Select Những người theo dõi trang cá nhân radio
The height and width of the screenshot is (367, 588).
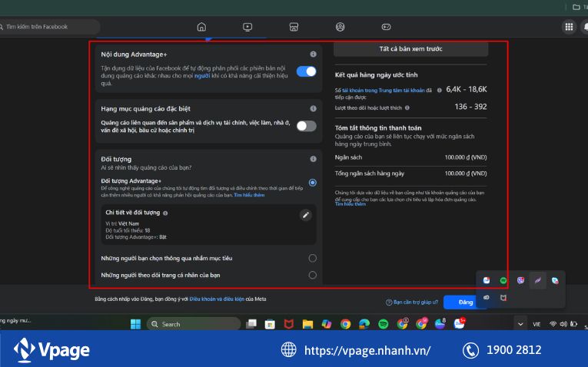click(x=312, y=275)
